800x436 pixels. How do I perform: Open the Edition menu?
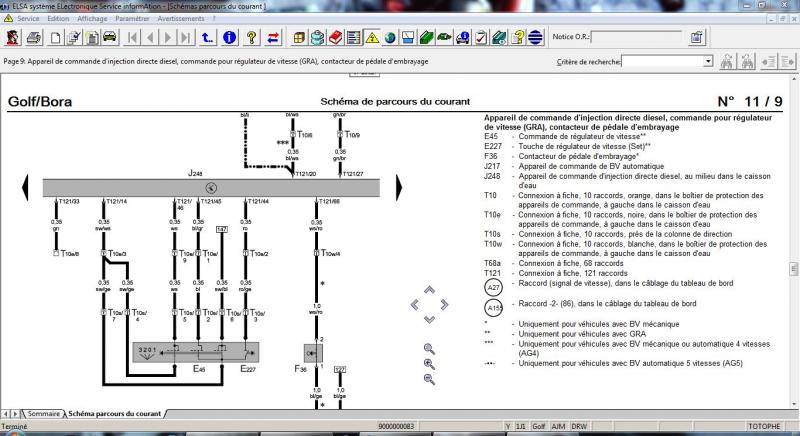coord(58,18)
